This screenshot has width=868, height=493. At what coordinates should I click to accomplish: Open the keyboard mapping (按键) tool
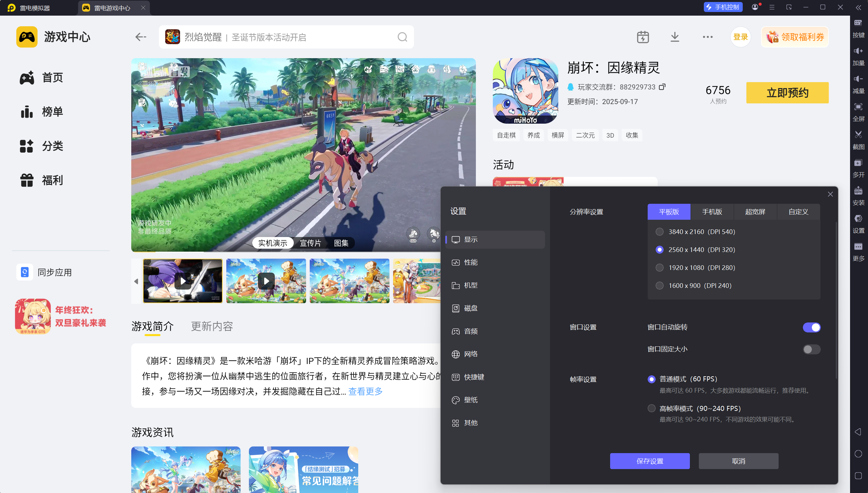[858, 23]
